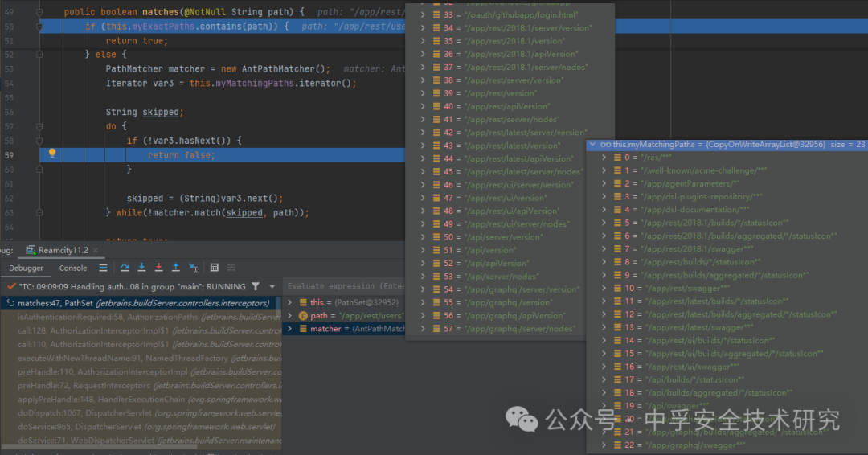Click the Step Over debugger icon

coord(125,268)
